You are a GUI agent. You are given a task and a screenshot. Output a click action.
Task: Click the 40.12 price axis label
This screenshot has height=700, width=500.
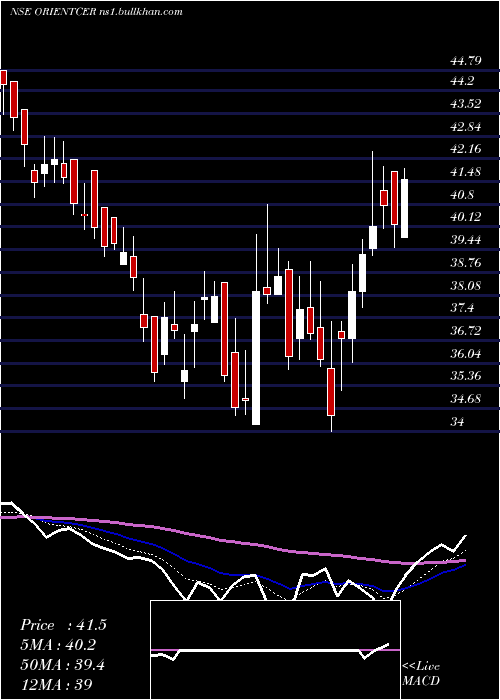tap(466, 217)
